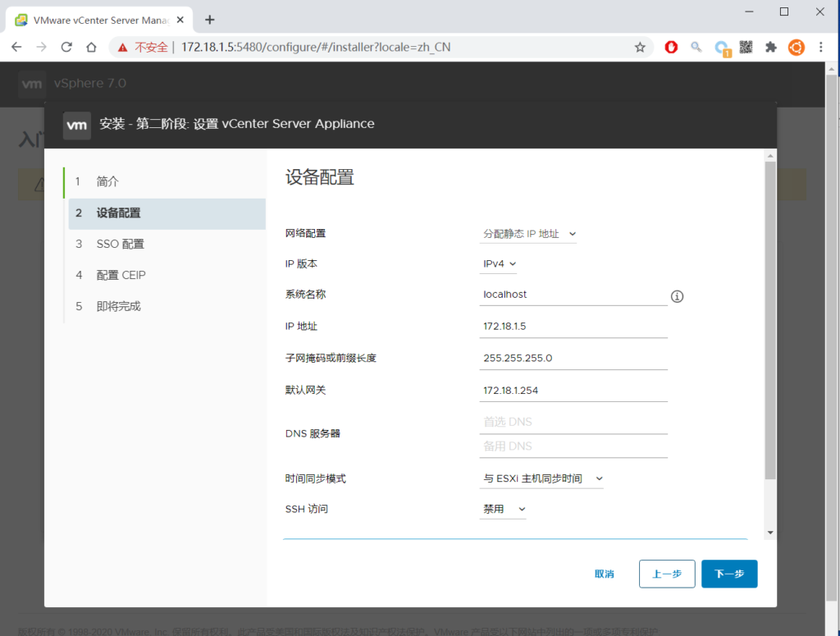Select the SSO 配置 step
840x636 pixels.
pyautogui.click(x=120, y=244)
